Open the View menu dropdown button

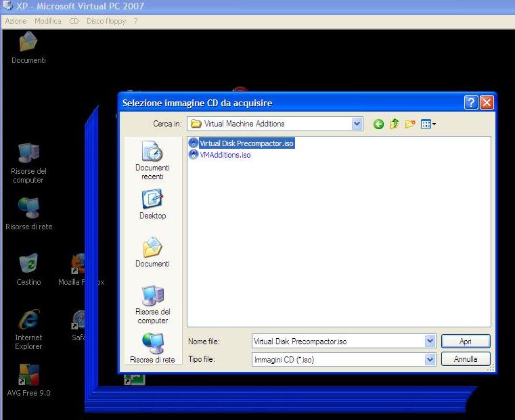pyautogui.click(x=428, y=124)
